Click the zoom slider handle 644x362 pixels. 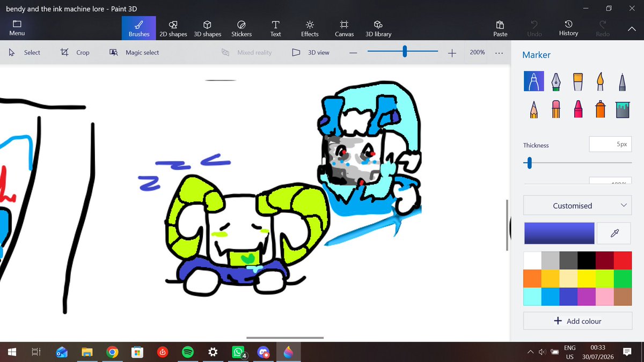(405, 51)
